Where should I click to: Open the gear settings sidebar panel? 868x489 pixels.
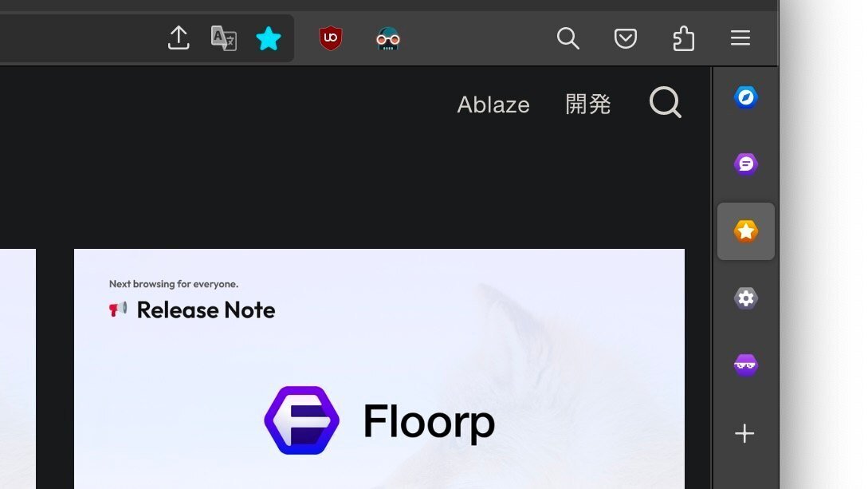point(746,298)
